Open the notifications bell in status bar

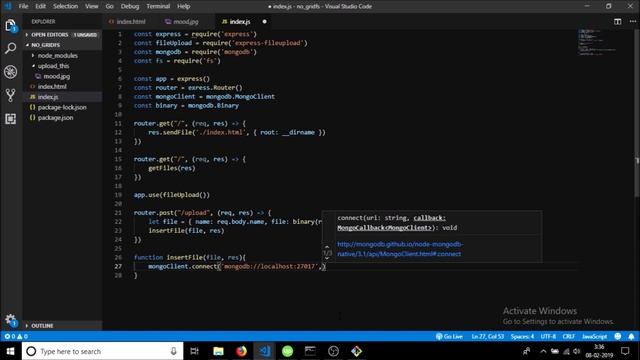click(x=631, y=336)
